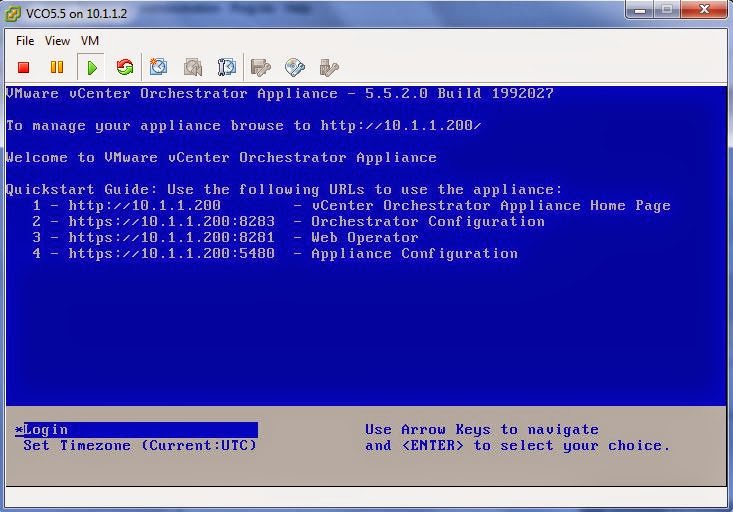Click the CD/DVD drive connect icon
This screenshot has height=512, width=733.
(x=295, y=67)
